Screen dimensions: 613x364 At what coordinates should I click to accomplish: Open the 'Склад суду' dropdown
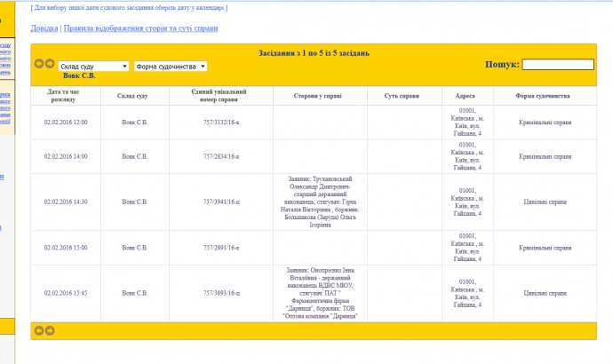pyautogui.click(x=93, y=66)
